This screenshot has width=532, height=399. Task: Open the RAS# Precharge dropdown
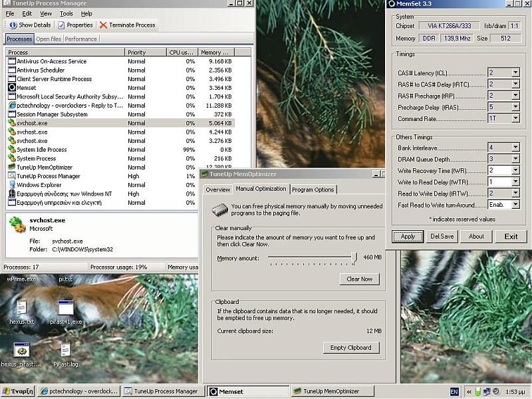point(515,96)
